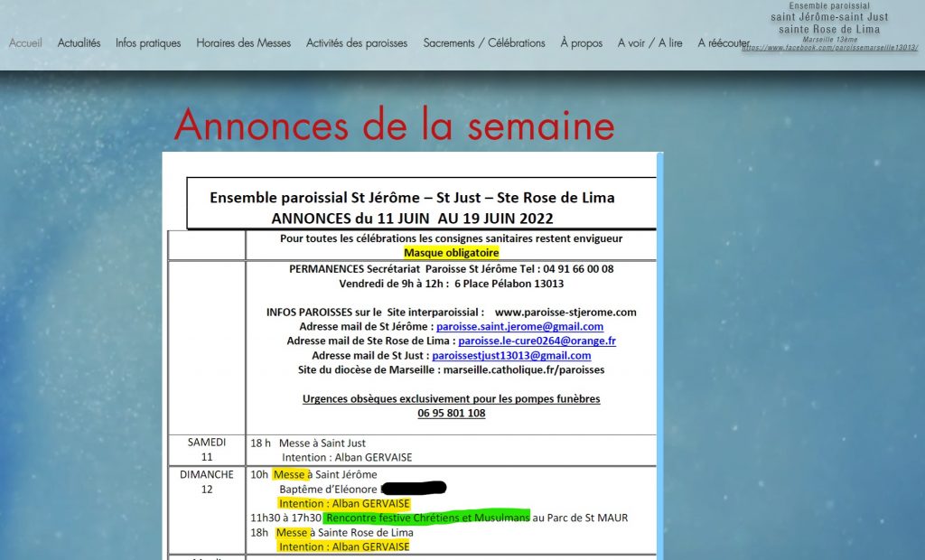Click the green highlighted Rencontre festive text
The height and width of the screenshot is (560, 925).
(426, 518)
